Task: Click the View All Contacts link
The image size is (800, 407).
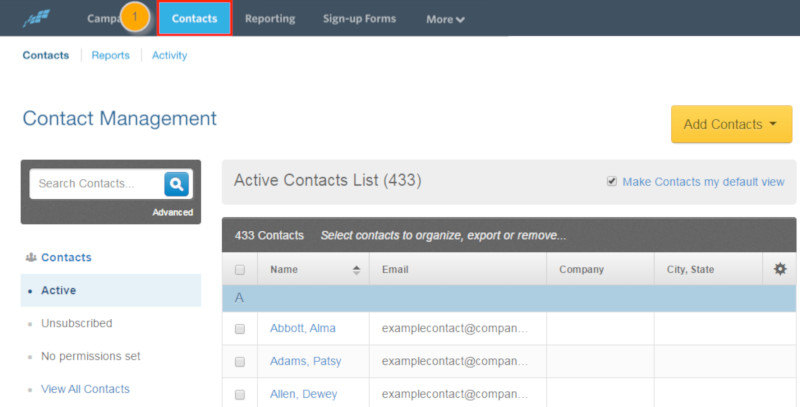Action: click(x=85, y=389)
